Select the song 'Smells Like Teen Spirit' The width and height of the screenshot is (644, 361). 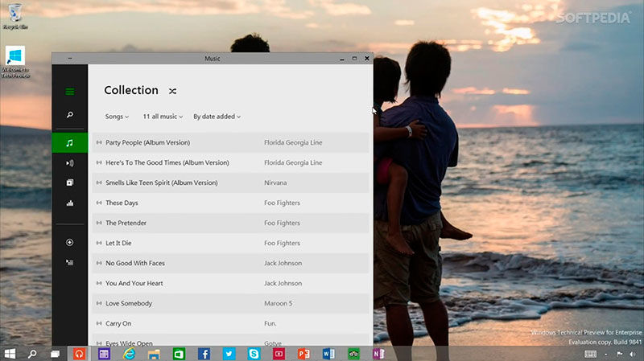[161, 183]
